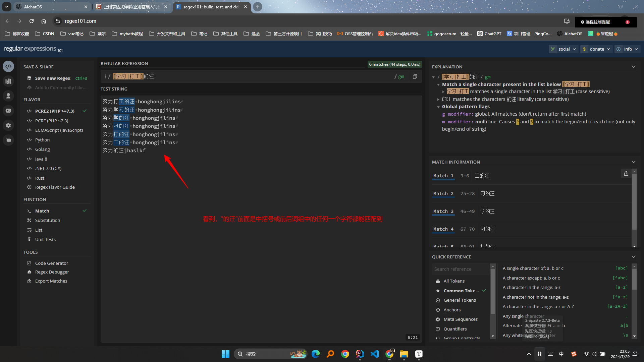644x362 pixels.
Task: Open the chat sidebar icon
Action: tap(8, 140)
